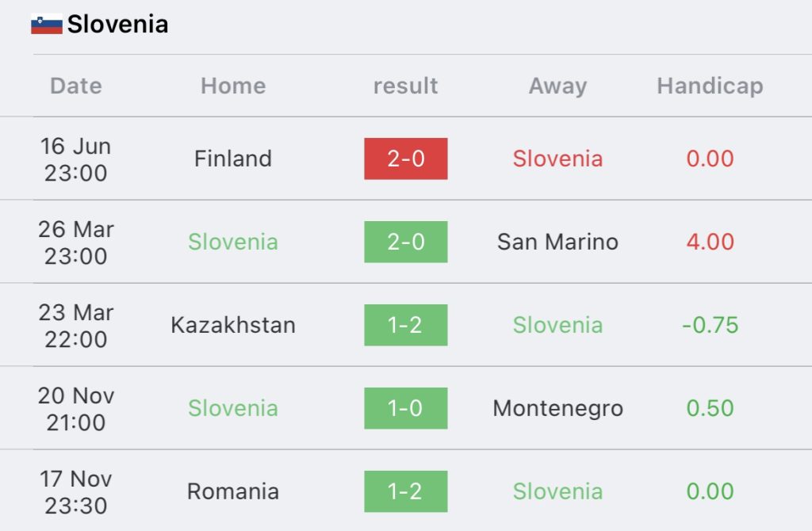
Task: Open the green 2-0 San Marino result badge
Action: 405,242
